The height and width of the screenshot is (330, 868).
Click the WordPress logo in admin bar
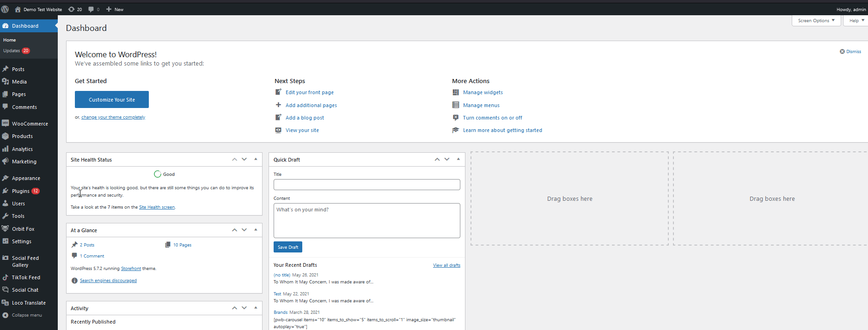[x=5, y=9]
